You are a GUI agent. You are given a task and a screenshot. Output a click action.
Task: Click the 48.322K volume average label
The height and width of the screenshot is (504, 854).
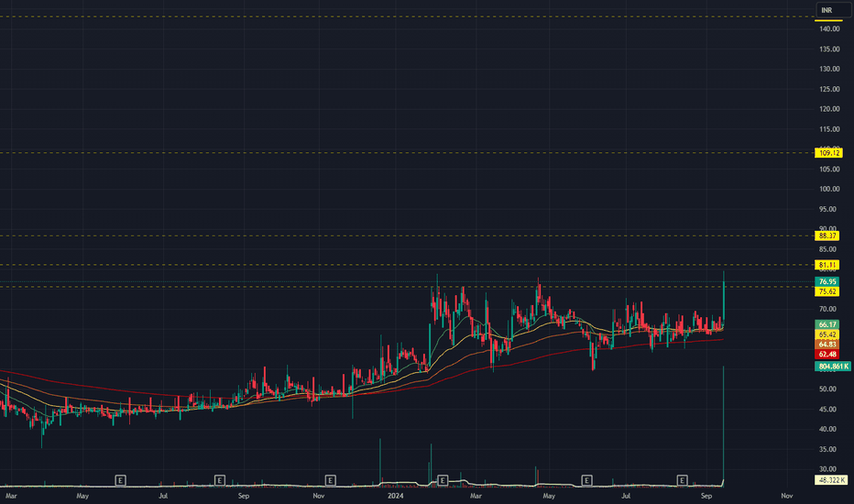(x=831, y=480)
